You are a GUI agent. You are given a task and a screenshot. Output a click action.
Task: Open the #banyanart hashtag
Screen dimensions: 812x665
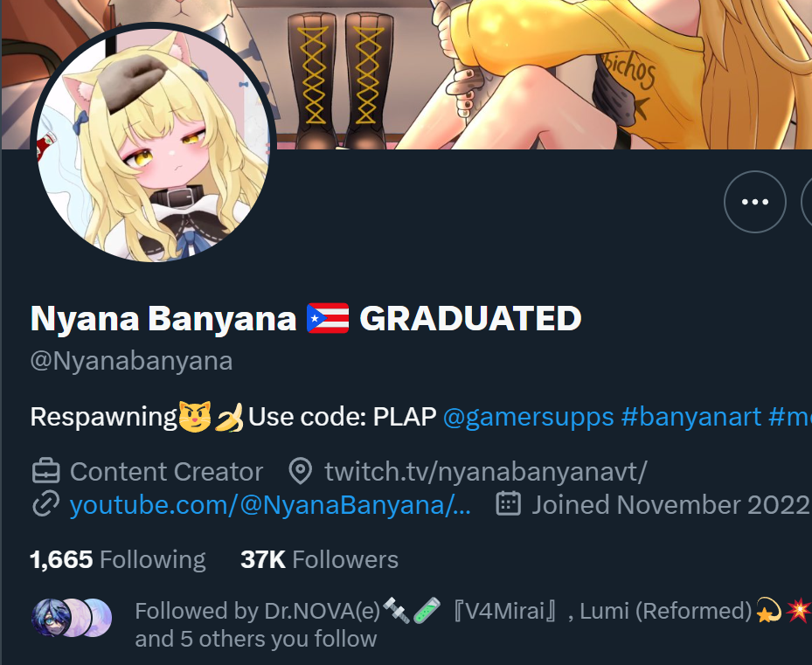691,417
